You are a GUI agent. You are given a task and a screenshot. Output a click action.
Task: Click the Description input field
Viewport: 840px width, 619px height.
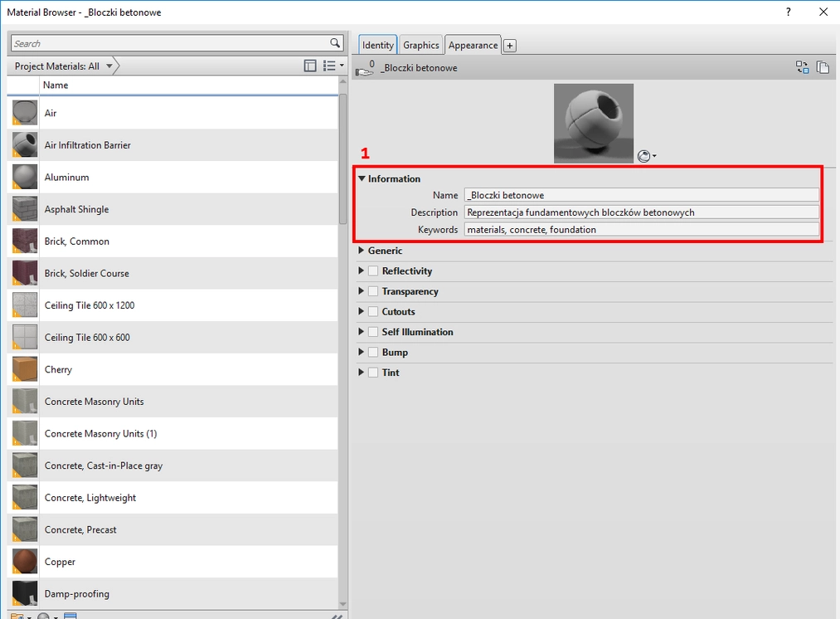(x=641, y=212)
